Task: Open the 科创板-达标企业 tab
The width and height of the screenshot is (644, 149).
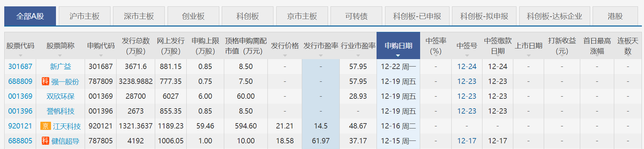Action: (554, 16)
